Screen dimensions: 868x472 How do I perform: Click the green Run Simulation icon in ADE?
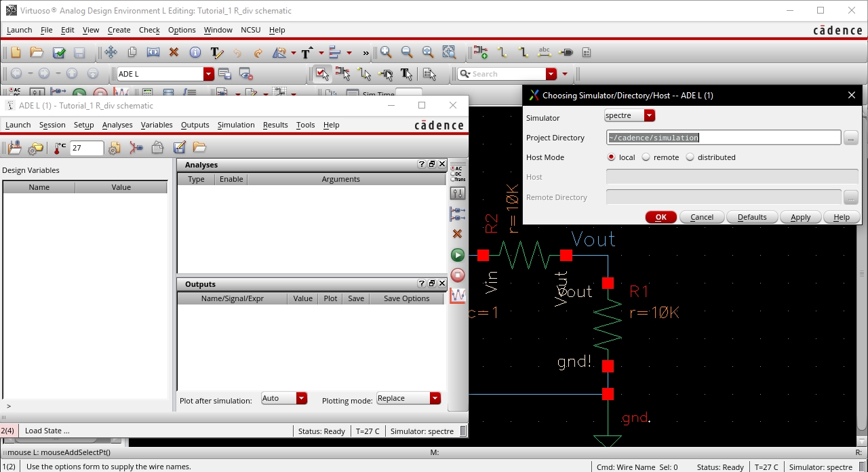(458, 255)
